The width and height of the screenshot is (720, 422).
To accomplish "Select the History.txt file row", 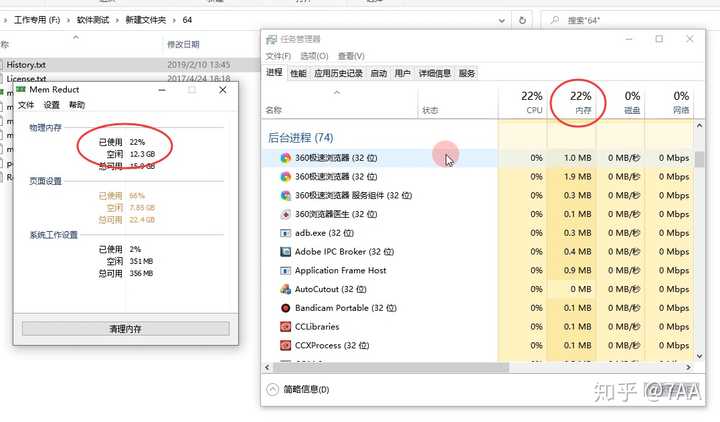I will tap(129, 65).
